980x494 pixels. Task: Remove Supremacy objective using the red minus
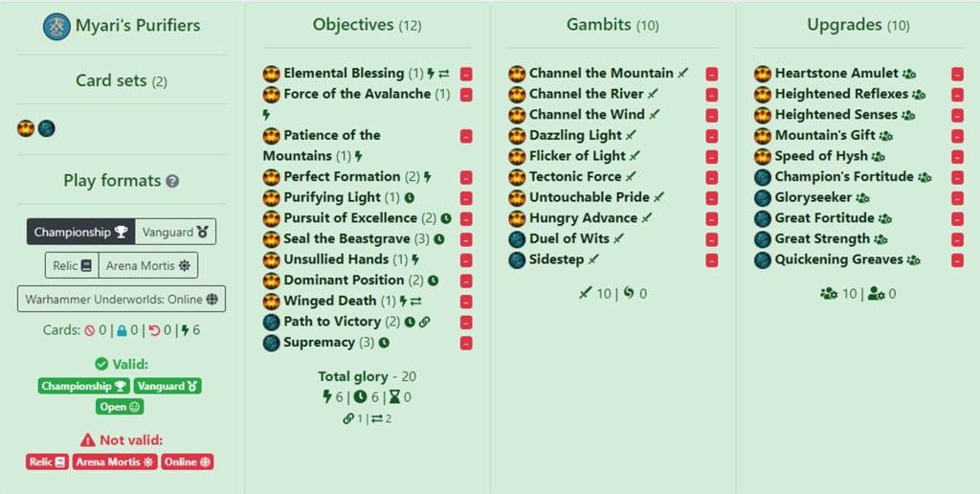[x=466, y=343]
